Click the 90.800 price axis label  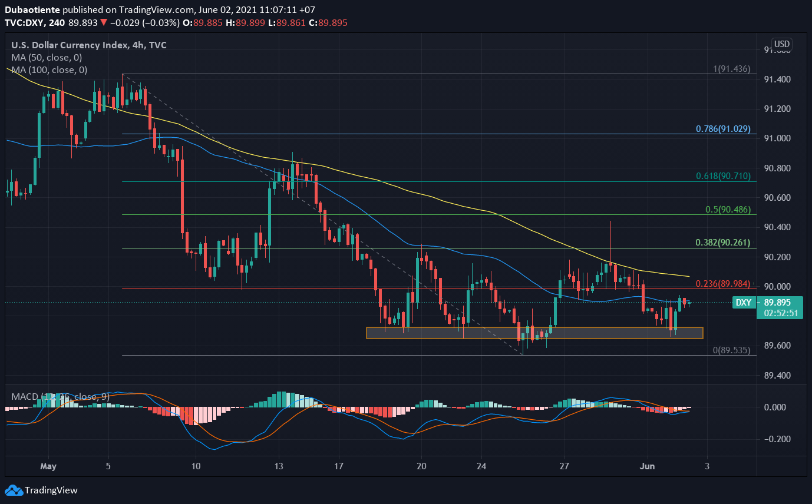point(777,168)
